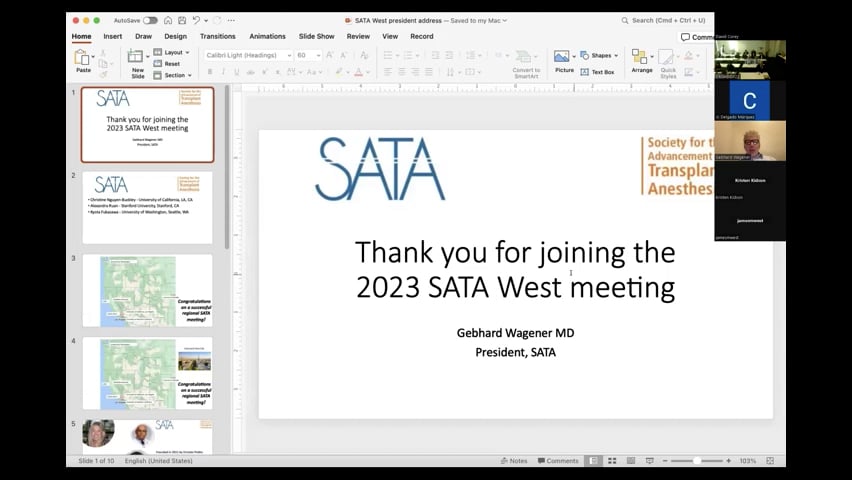This screenshot has height=480, width=852.
Task: Open the Slide Show tab
Action: coord(316,36)
